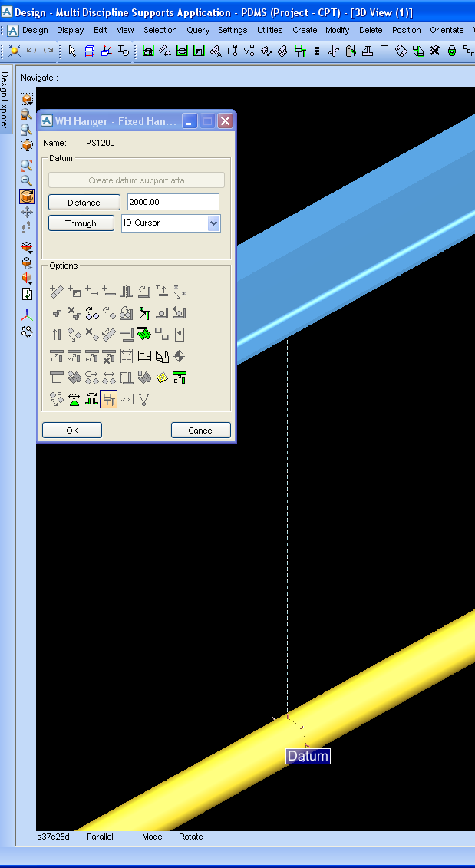Click the XYZ axes icon in left toolbar
The width and height of the screenshot is (475, 868).
pos(27,315)
